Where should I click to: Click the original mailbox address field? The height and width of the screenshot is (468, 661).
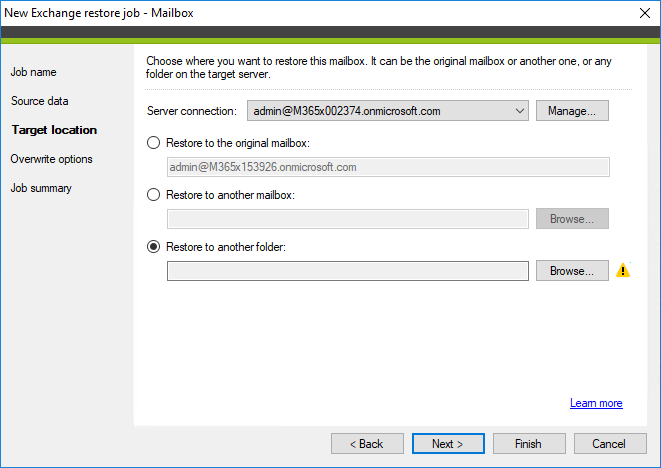tap(387, 167)
